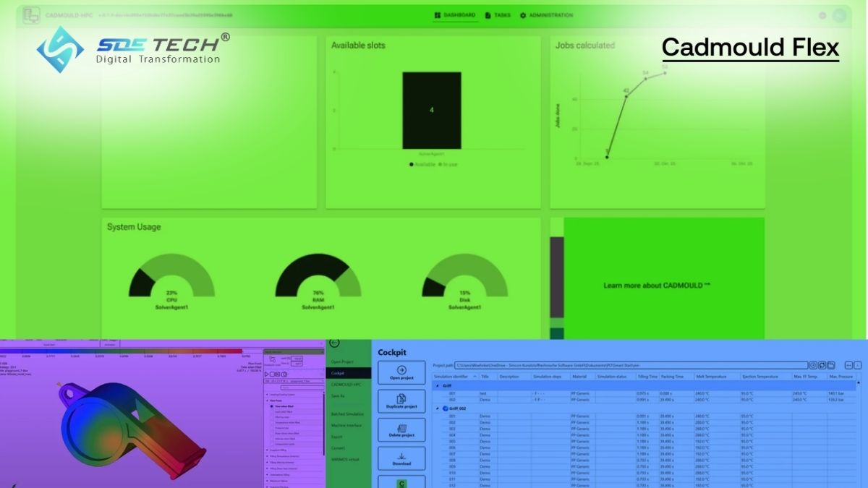
Task: Open the Administration gear tab
Action: [x=546, y=15]
